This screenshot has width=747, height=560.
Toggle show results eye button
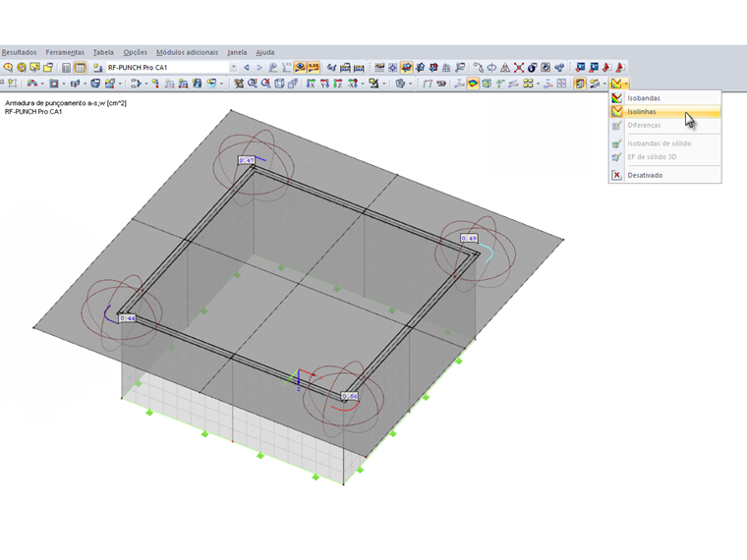[300, 67]
